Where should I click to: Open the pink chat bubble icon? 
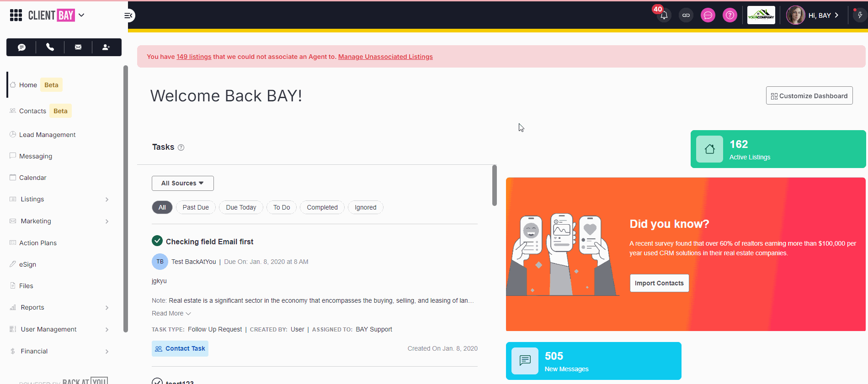[x=708, y=15]
